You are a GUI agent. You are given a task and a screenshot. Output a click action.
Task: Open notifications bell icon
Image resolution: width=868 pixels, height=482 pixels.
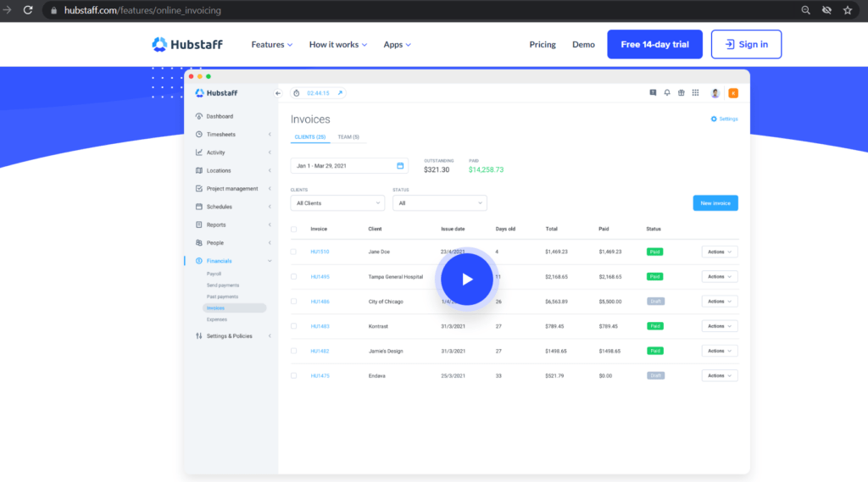[667, 93]
